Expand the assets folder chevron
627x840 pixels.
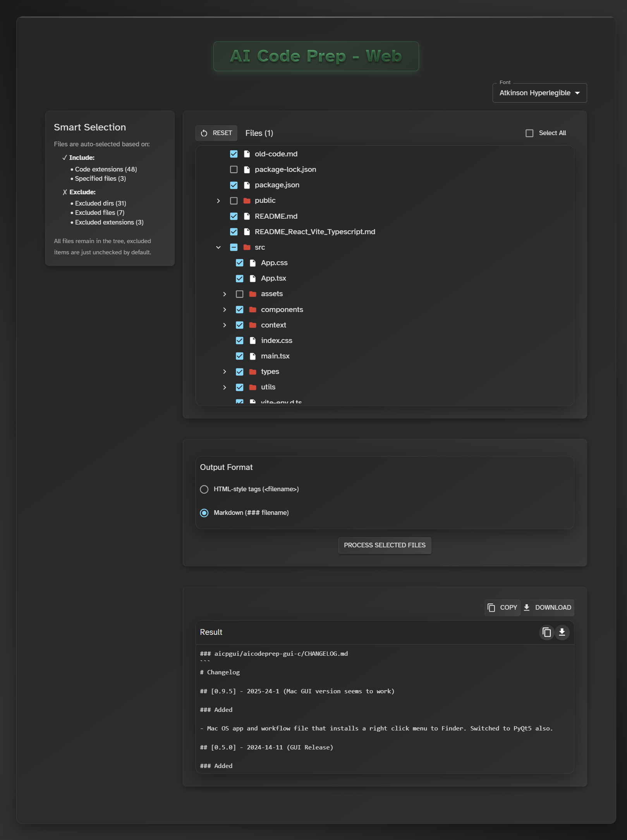(x=225, y=294)
